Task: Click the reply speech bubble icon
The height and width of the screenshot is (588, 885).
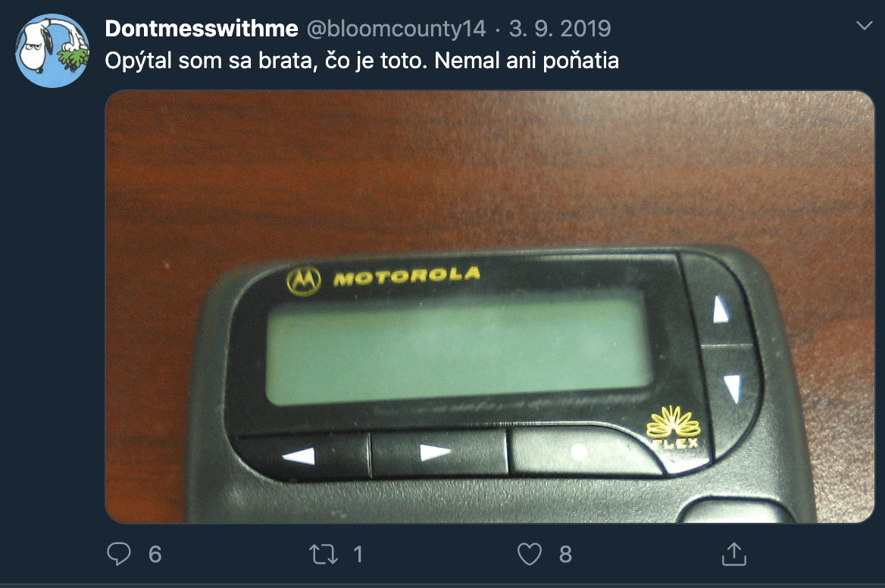Action: [118, 554]
